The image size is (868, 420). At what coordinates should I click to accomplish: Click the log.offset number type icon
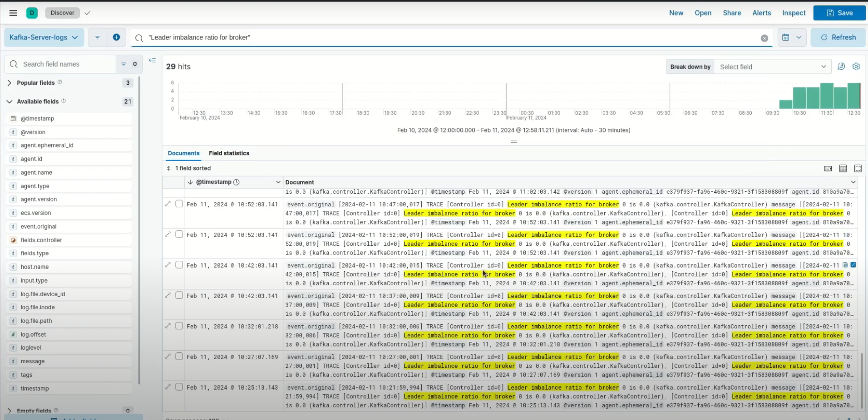13,334
